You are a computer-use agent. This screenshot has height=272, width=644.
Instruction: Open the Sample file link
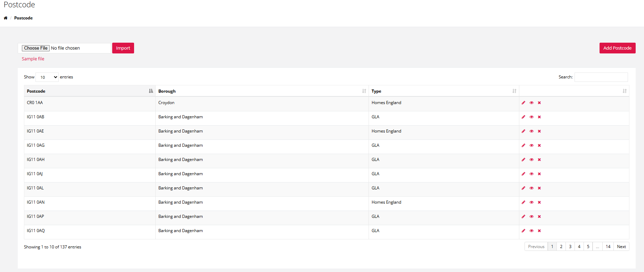point(33,59)
